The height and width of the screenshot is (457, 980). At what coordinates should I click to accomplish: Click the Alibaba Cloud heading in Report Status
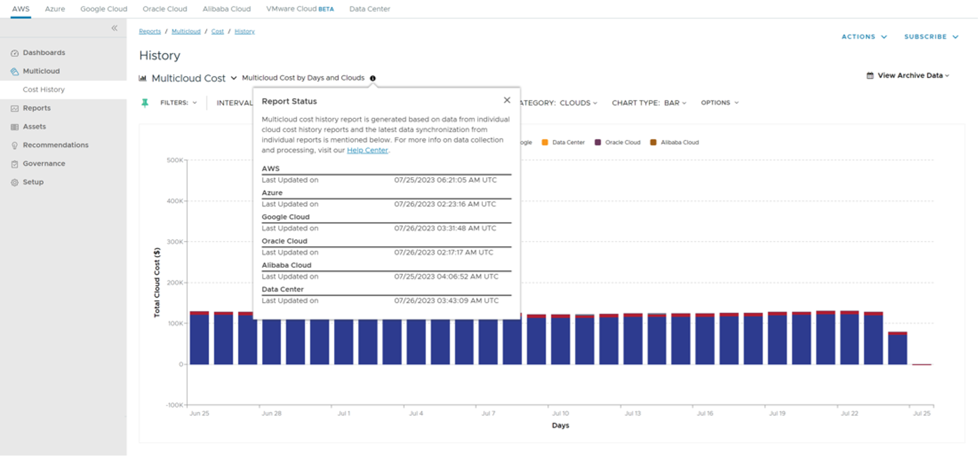coord(286,265)
